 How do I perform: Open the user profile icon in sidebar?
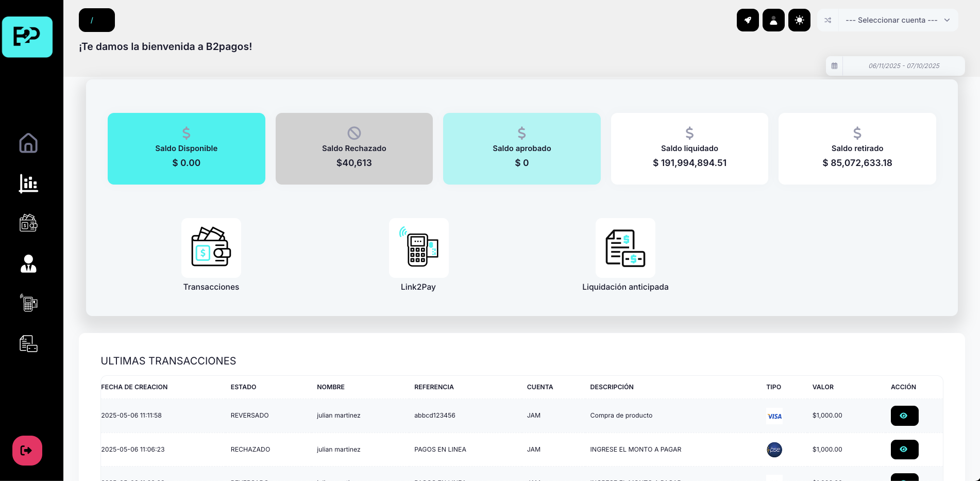tap(28, 263)
